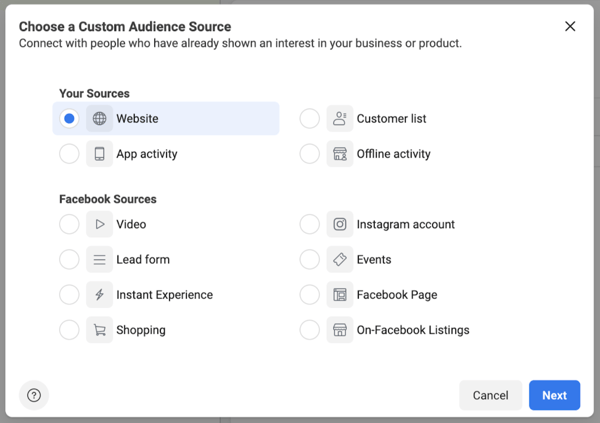Click the App activity label
Image resolution: width=600 pixels, height=423 pixels.
coord(147,154)
